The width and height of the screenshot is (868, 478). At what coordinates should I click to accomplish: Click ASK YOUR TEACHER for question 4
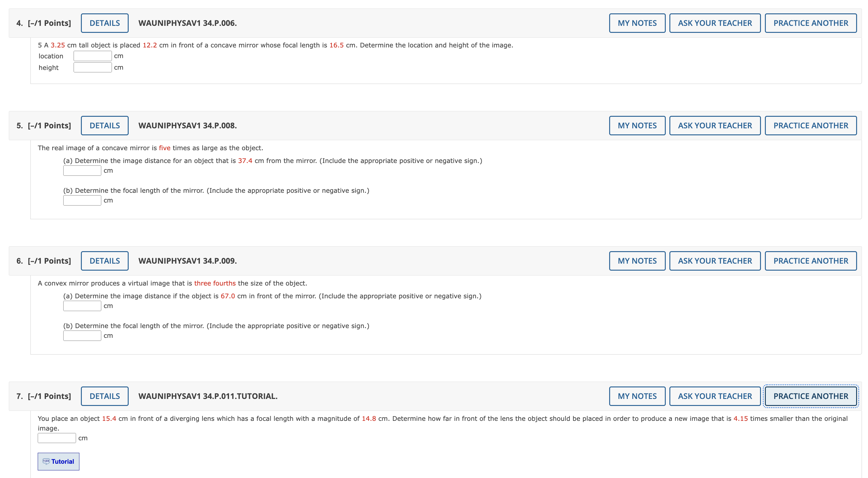click(x=715, y=23)
